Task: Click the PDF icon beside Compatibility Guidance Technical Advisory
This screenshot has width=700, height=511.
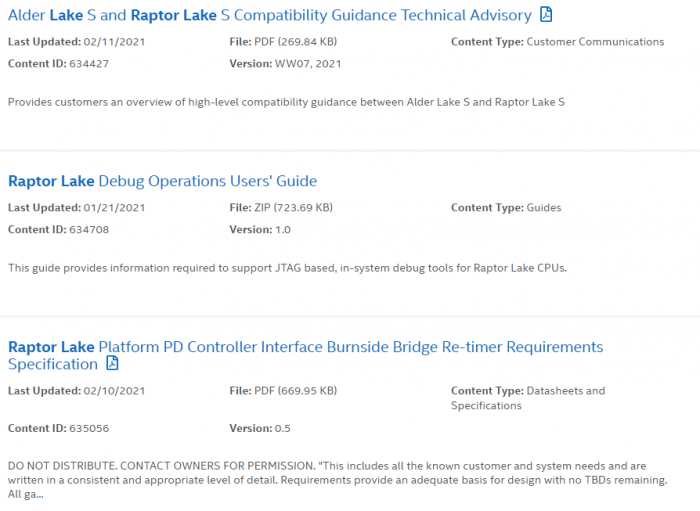Action: (546, 15)
